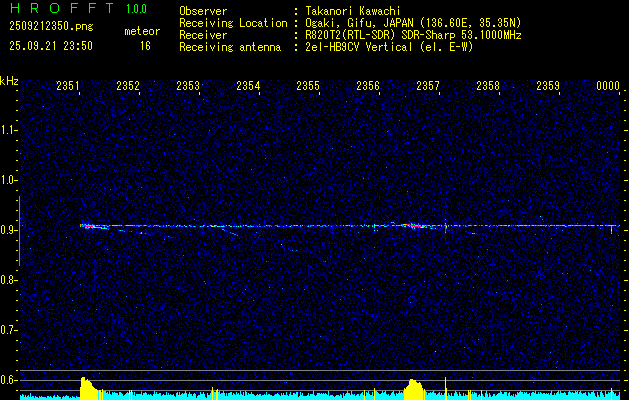Click the yellow power peak below 2351

click(x=88, y=388)
